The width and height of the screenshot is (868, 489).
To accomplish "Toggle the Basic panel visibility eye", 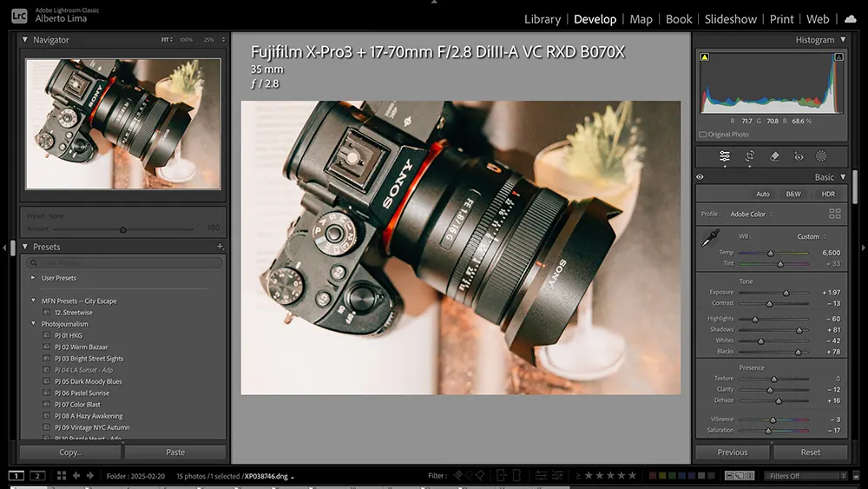I will tap(700, 177).
